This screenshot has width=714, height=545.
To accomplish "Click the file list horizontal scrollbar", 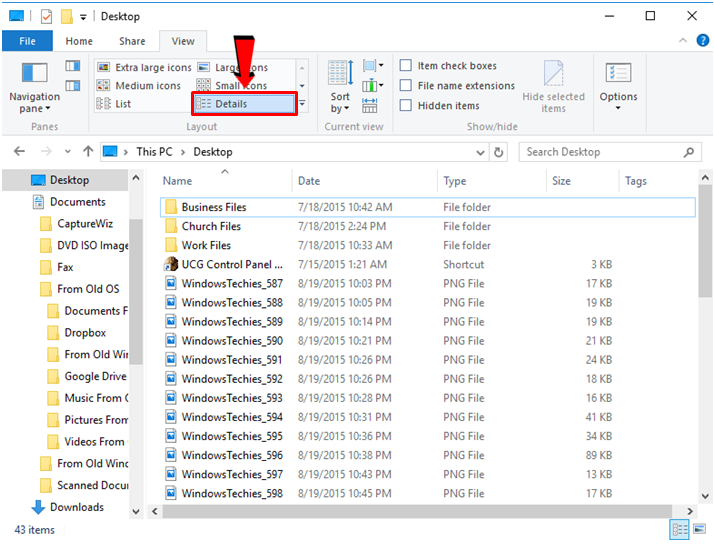I will point(417,511).
